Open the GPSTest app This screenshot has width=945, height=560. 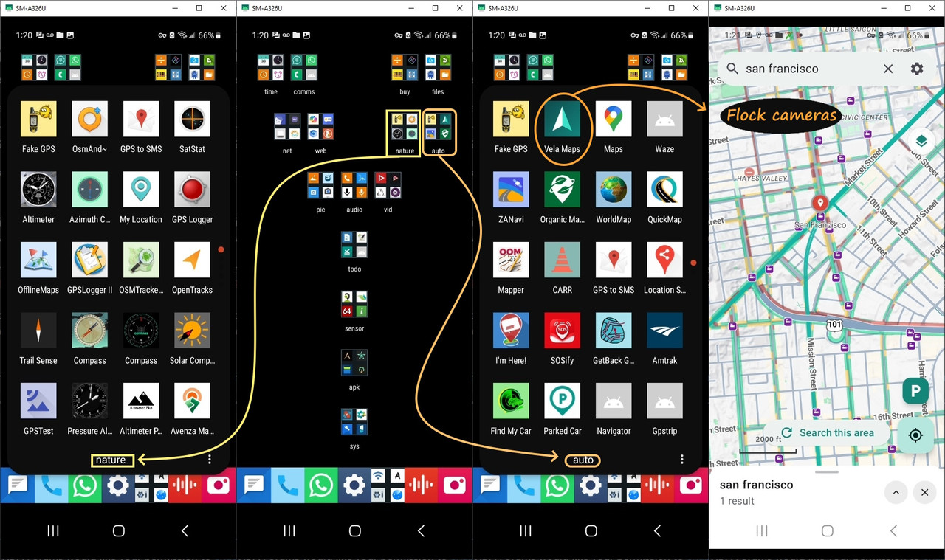[38, 401]
